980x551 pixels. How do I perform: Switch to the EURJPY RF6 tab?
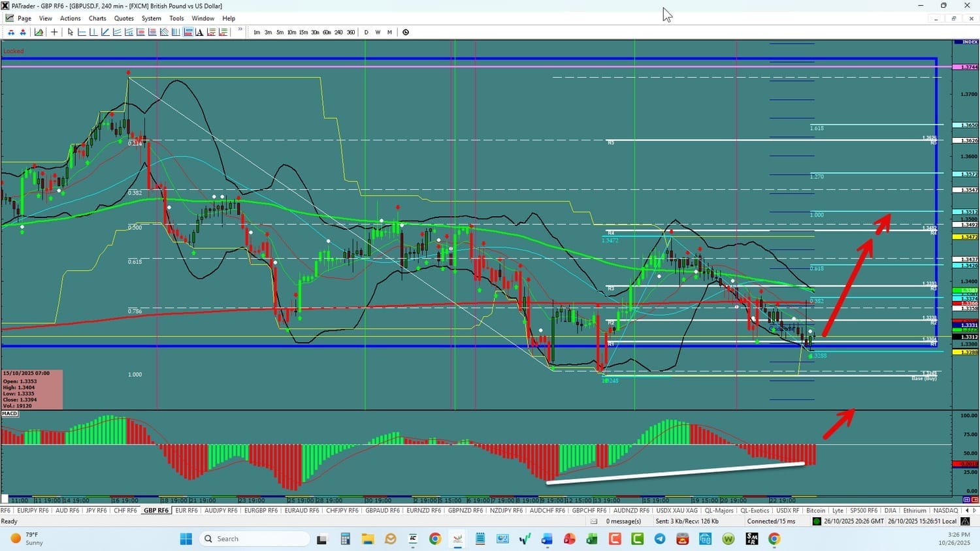pos(33,511)
